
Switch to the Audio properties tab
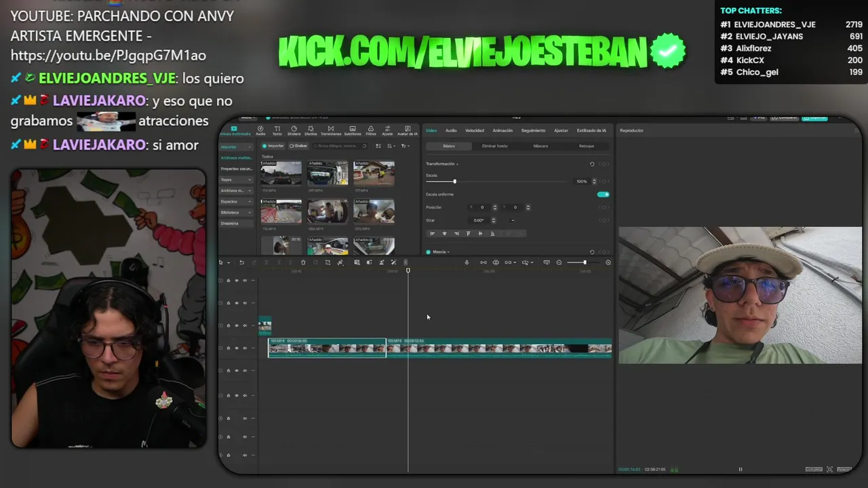click(x=451, y=130)
